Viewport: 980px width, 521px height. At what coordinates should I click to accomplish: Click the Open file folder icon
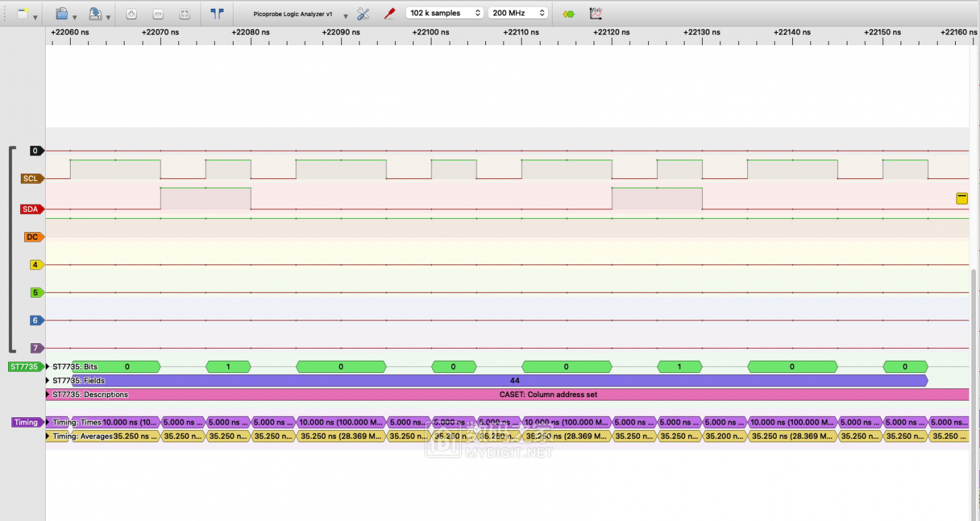point(61,13)
